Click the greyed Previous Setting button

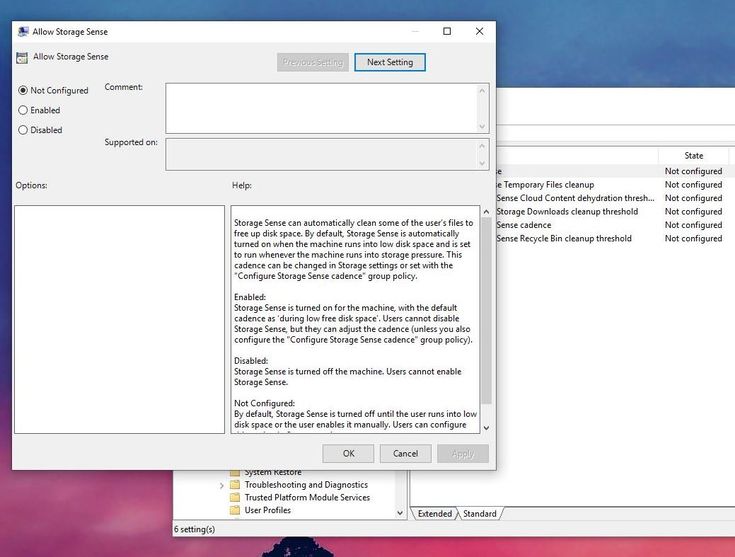[x=313, y=62]
